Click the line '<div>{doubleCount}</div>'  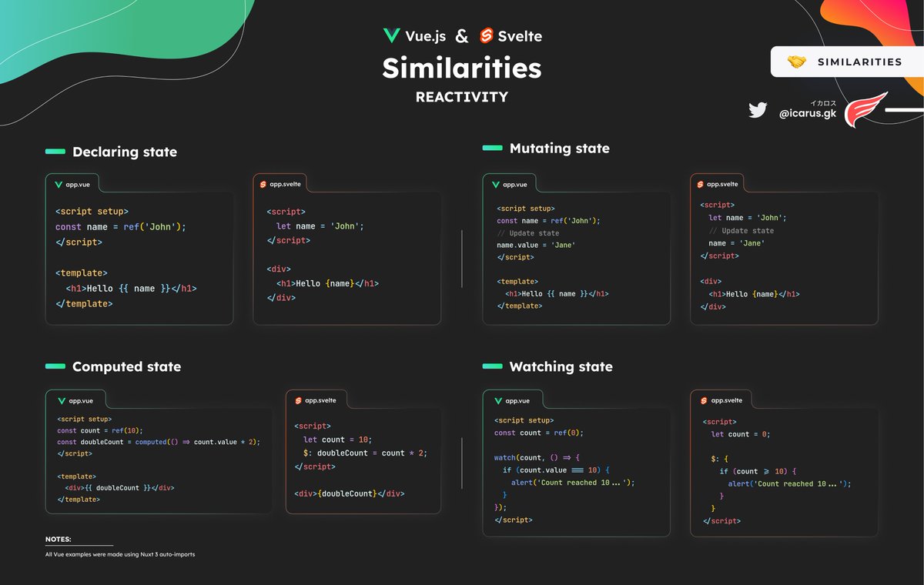pos(350,493)
